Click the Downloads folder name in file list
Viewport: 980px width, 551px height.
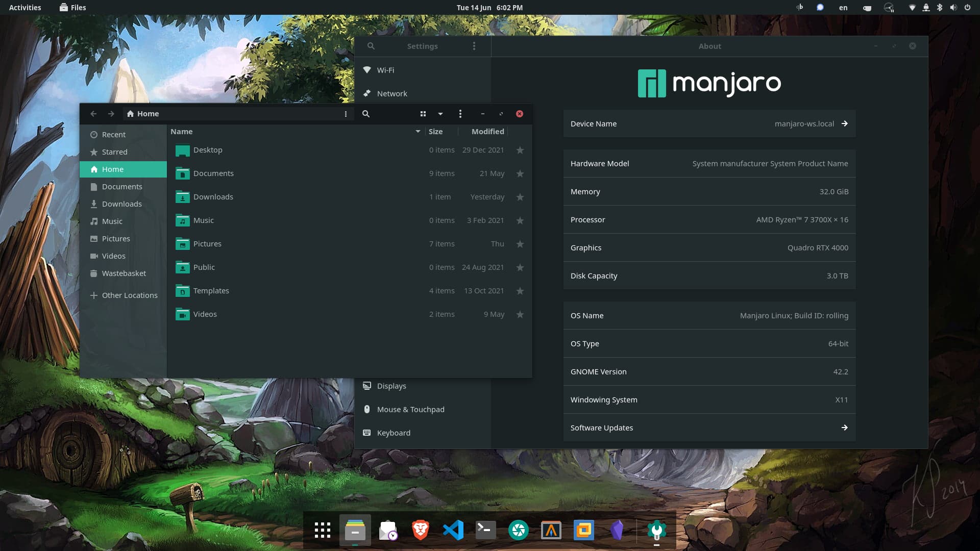(213, 197)
